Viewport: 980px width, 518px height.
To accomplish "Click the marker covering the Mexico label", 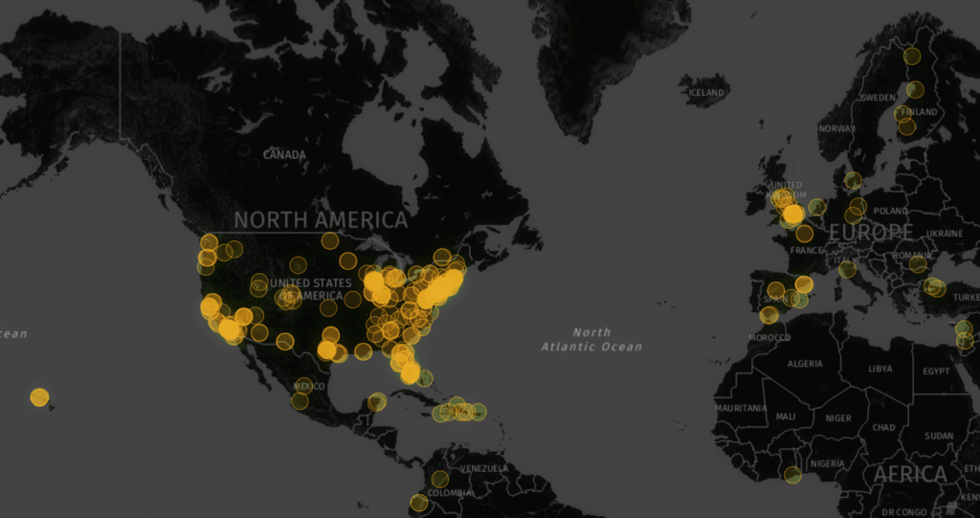I will [x=301, y=388].
